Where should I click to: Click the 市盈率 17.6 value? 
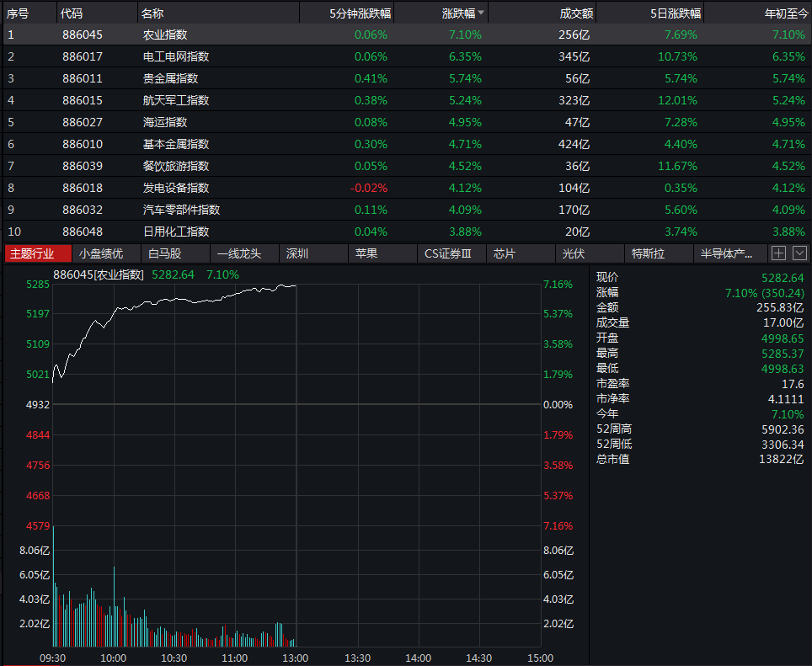[x=793, y=384]
